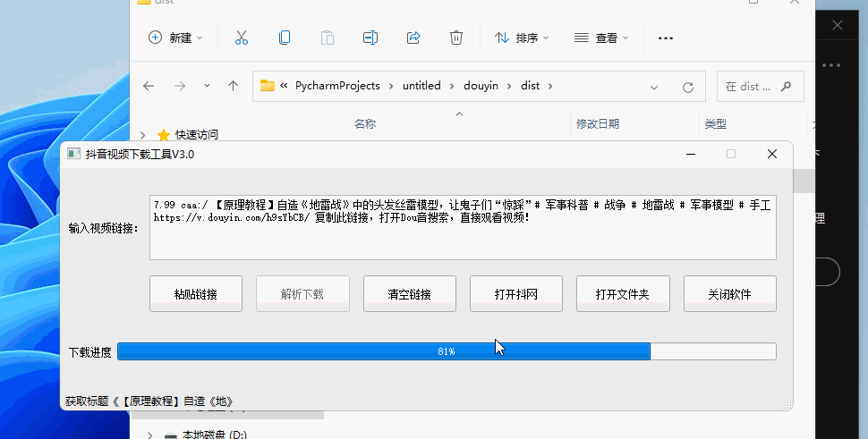Select PycharmProjects in the breadcrumb path

click(x=336, y=86)
